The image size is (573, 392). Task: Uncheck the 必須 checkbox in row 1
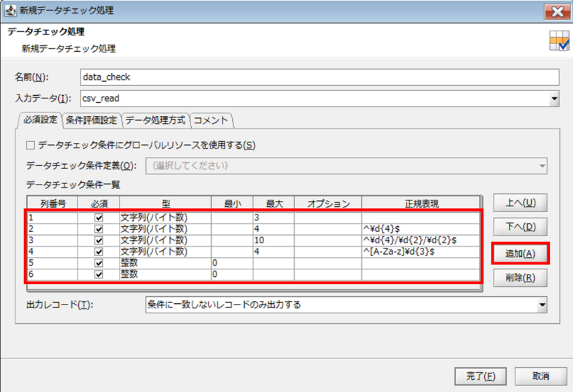coord(98,217)
